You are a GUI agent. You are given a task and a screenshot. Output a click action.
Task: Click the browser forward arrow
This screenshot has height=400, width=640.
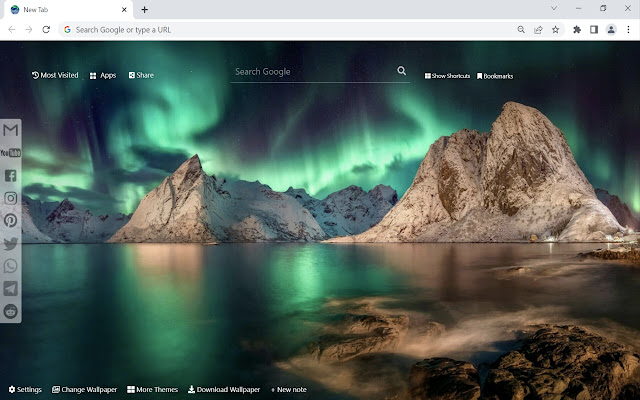tap(29, 29)
